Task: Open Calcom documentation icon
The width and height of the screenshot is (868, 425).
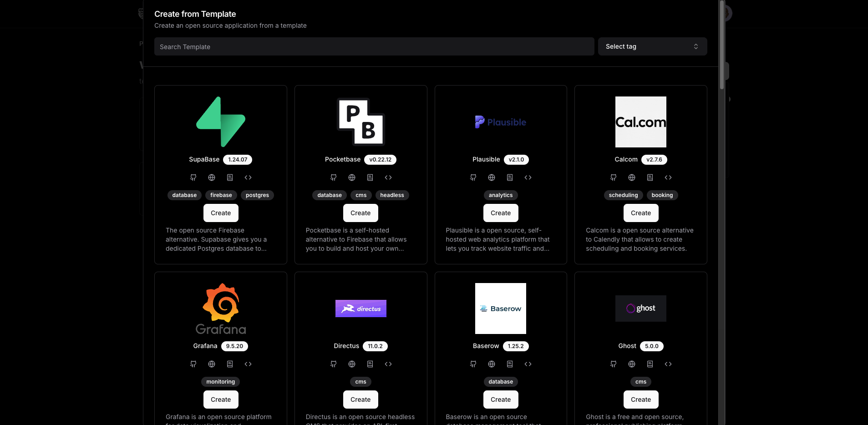Action: (x=650, y=177)
